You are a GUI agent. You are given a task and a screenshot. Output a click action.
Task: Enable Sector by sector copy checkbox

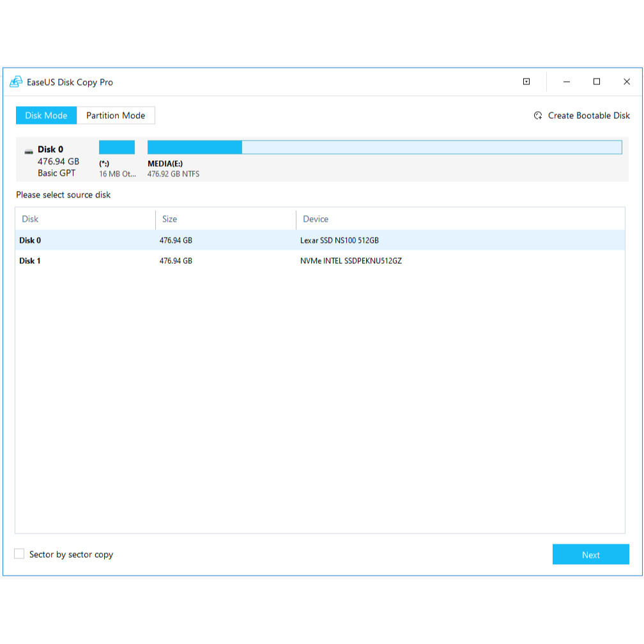(x=19, y=554)
